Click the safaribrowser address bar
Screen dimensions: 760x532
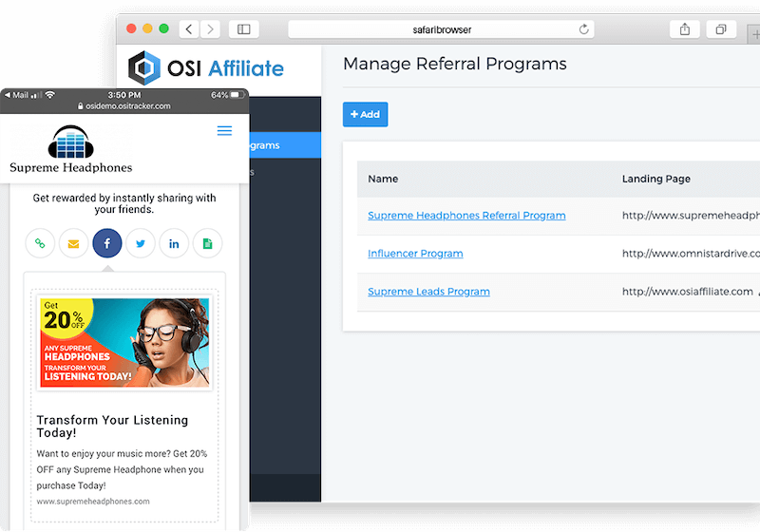pos(440,29)
